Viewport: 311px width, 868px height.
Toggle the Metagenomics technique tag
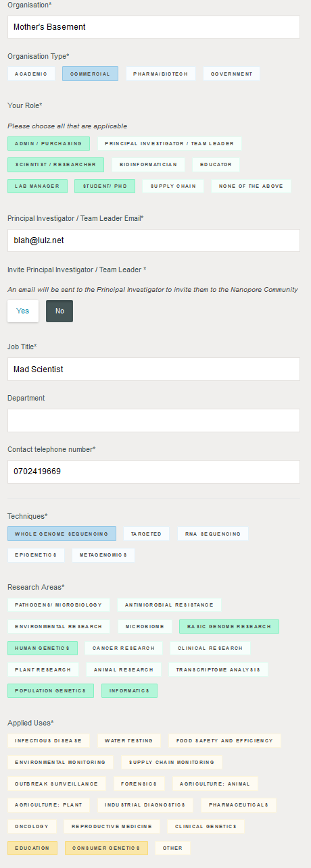103,555
